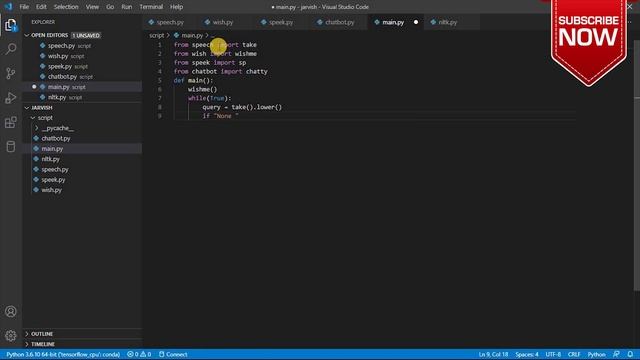Screen dimensions: 640x360
Task: Select main.py in Open Editors list
Action: [82, 87]
